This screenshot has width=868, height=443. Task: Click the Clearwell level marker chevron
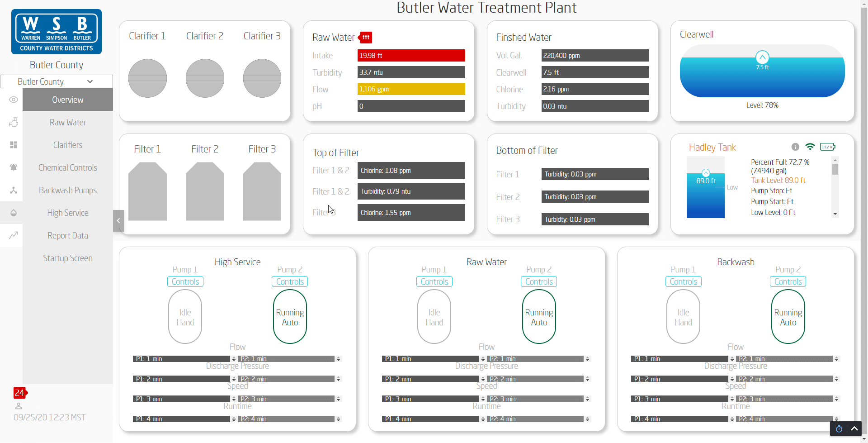pos(762,57)
